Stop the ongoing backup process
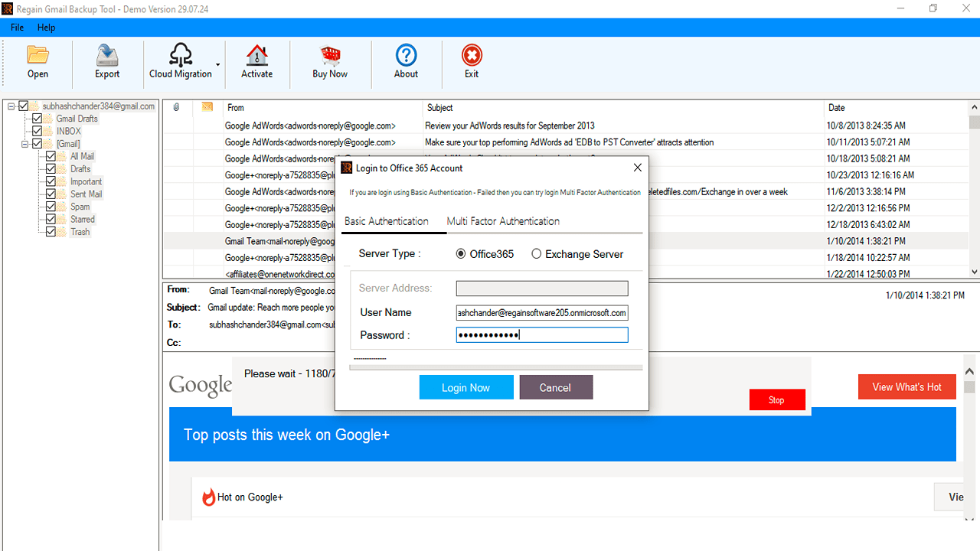Image resolution: width=980 pixels, height=551 pixels. (776, 399)
